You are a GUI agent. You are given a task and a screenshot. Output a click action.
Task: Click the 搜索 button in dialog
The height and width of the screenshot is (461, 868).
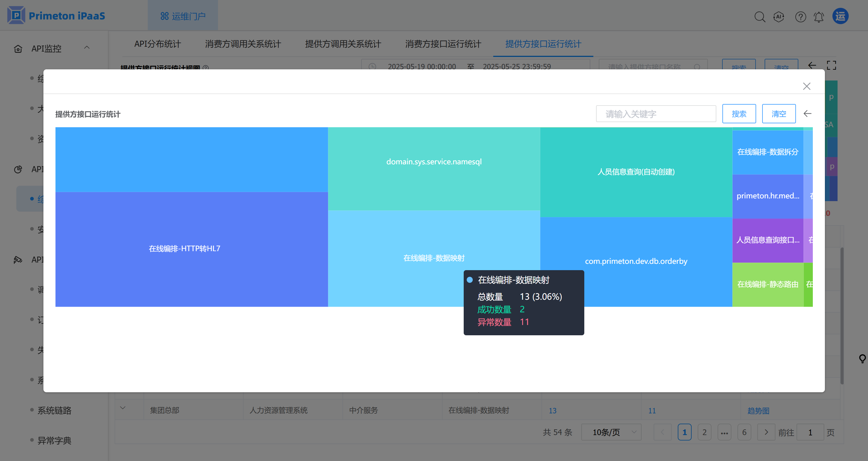[739, 114]
